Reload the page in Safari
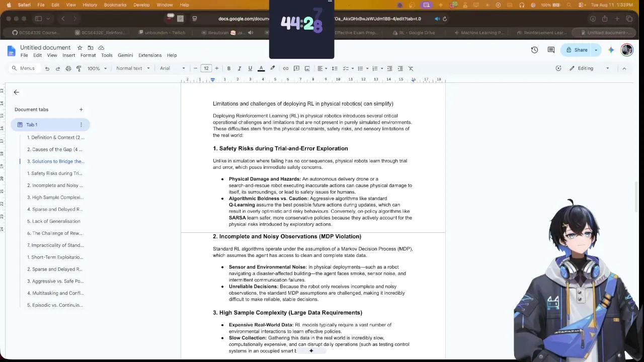 click(445, 19)
